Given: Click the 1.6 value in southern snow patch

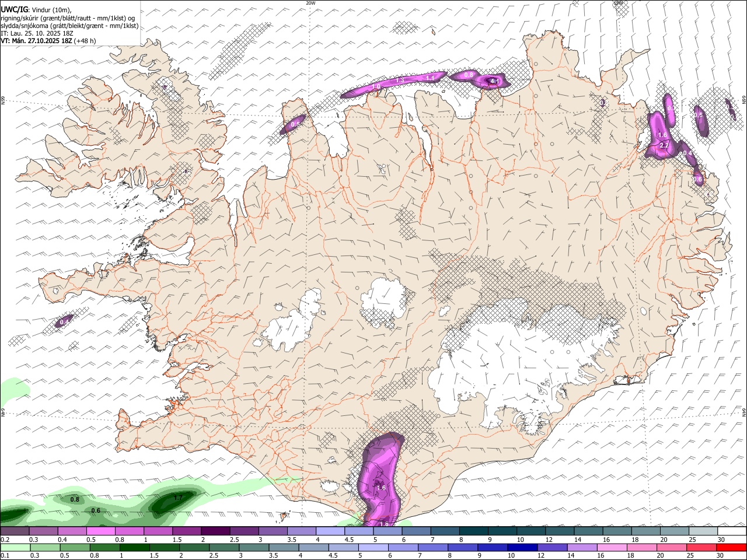Looking at the screenshot, I should 382,488.
